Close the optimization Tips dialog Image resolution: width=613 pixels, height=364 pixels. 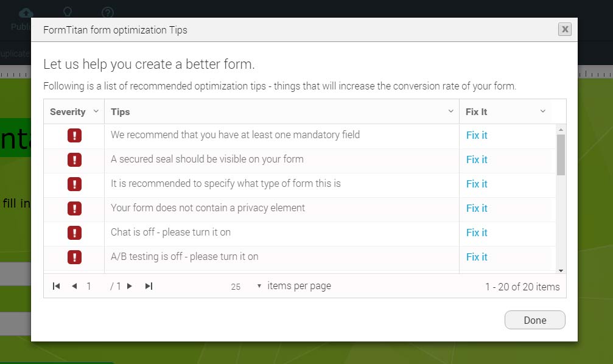pos(565,29)
